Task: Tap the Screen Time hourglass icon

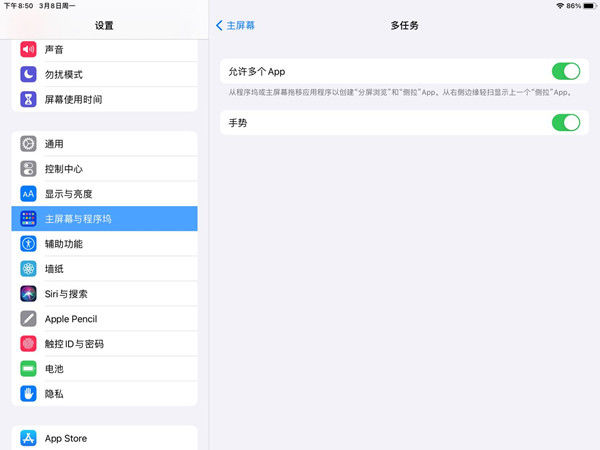Action: point(28,99)
